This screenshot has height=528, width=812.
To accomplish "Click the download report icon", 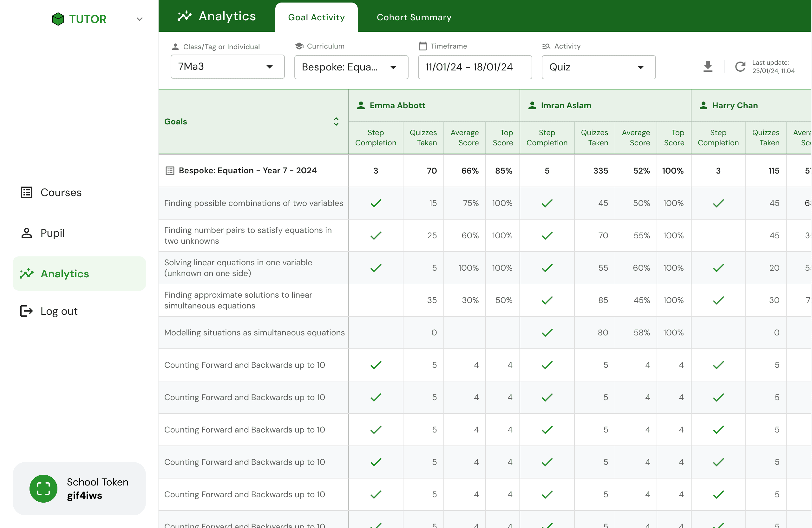I will click(x=708, y=66).
